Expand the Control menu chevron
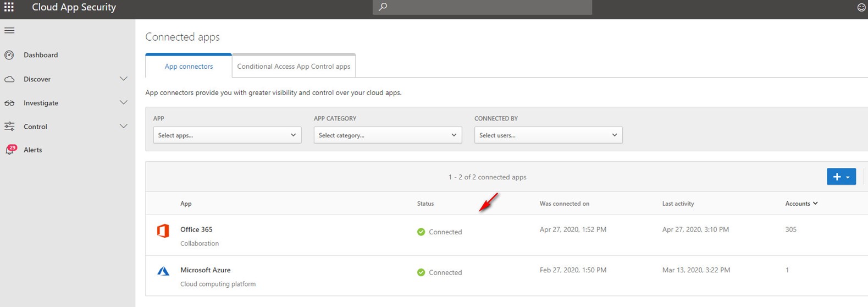The image size is (868, 307). [x=124, y=126]
